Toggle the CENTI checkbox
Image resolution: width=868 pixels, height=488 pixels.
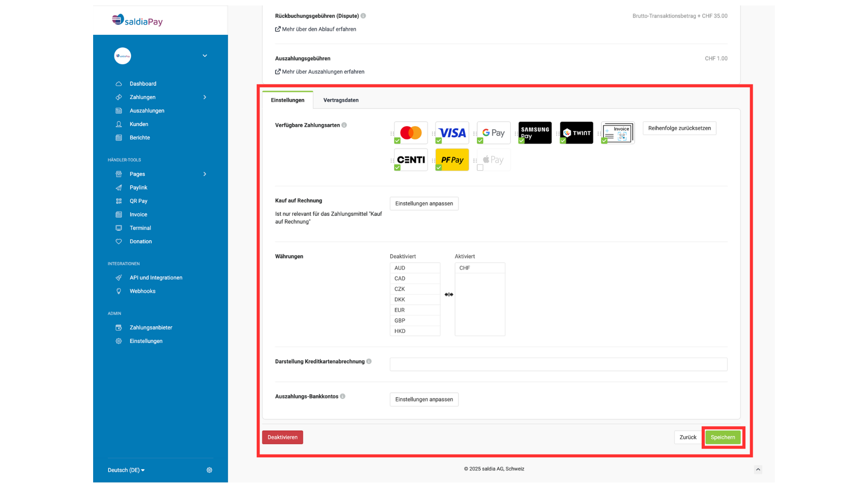click(x=397, y=168)
